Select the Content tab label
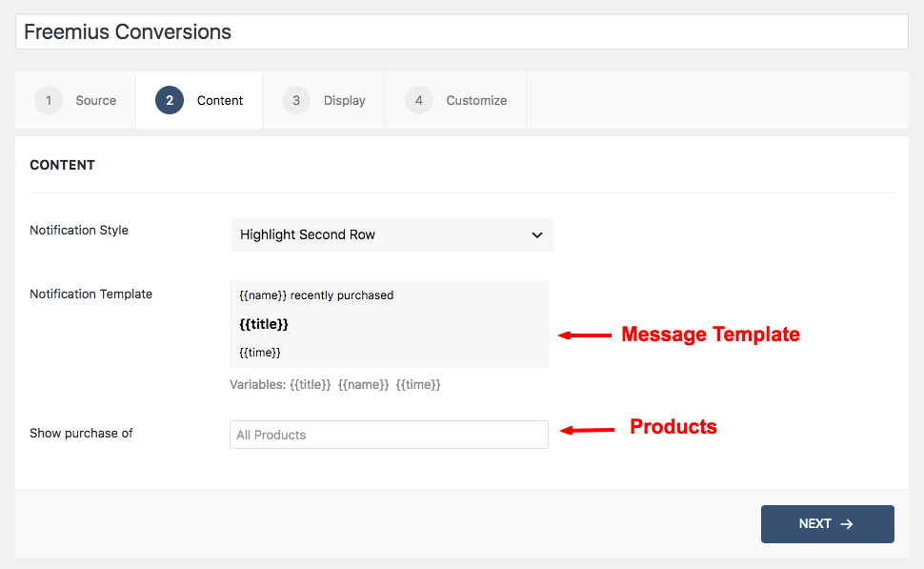 [x=220, y=101]
